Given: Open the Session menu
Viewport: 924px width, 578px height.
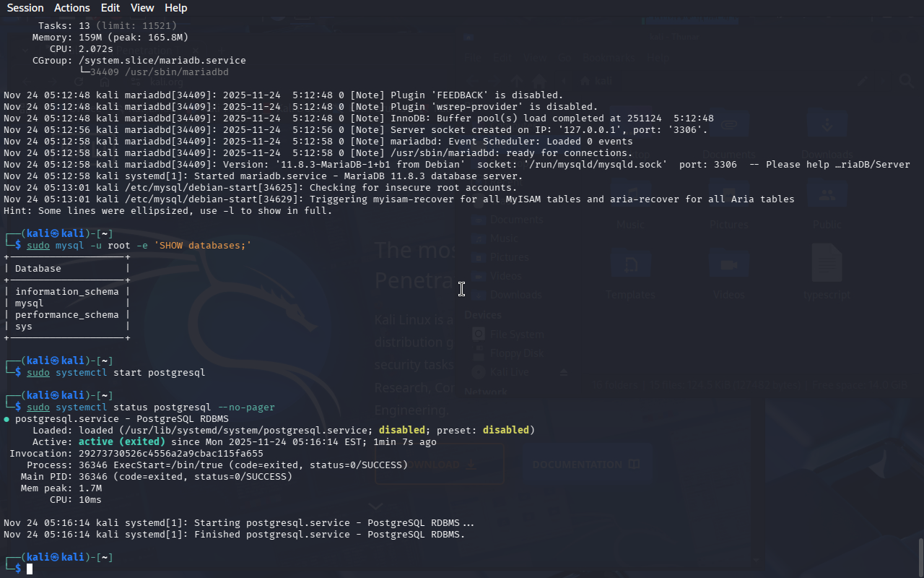Looking at the screenshot, I should point(25,8).
